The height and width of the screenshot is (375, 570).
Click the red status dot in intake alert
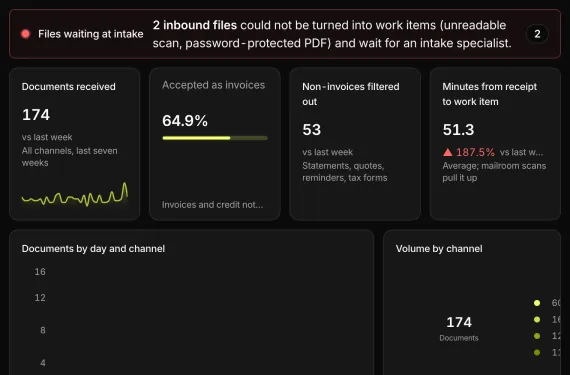pyautogui.click(x=25, y=34)
